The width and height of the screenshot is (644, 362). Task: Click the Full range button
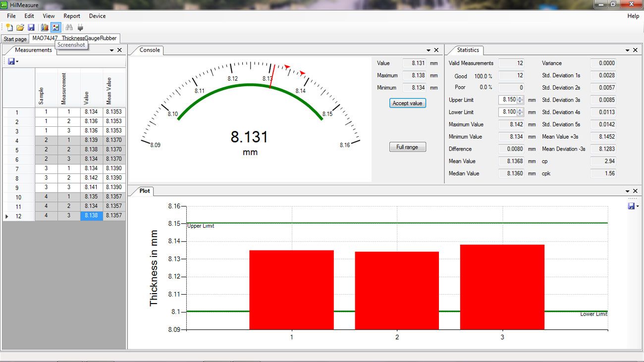[x=407, y=147]
